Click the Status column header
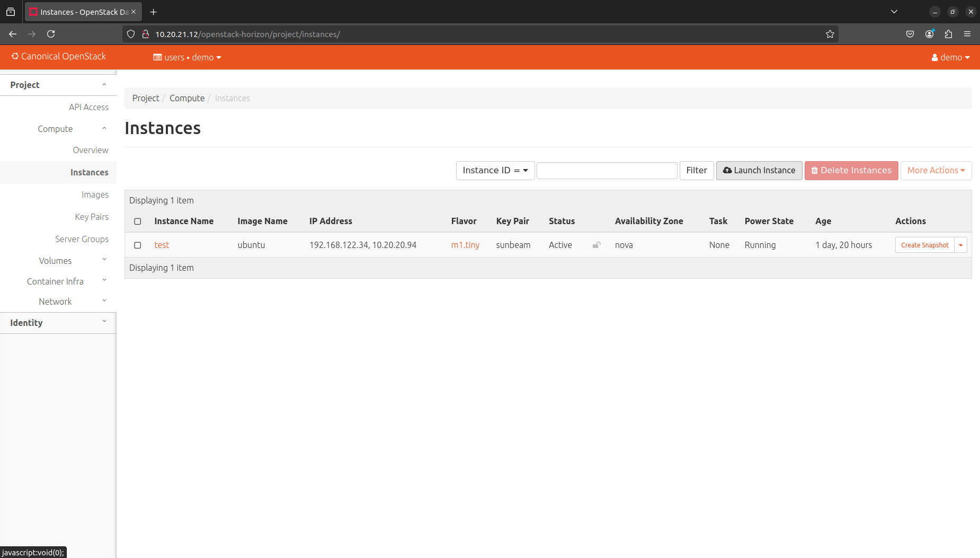 562,221
